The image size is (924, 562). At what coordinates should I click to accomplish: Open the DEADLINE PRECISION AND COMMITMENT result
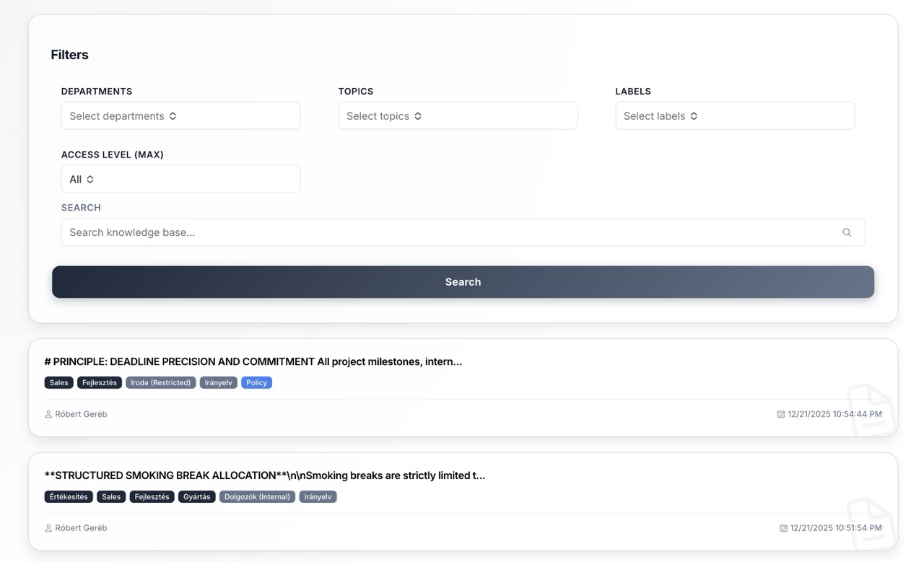click(254, 361)
